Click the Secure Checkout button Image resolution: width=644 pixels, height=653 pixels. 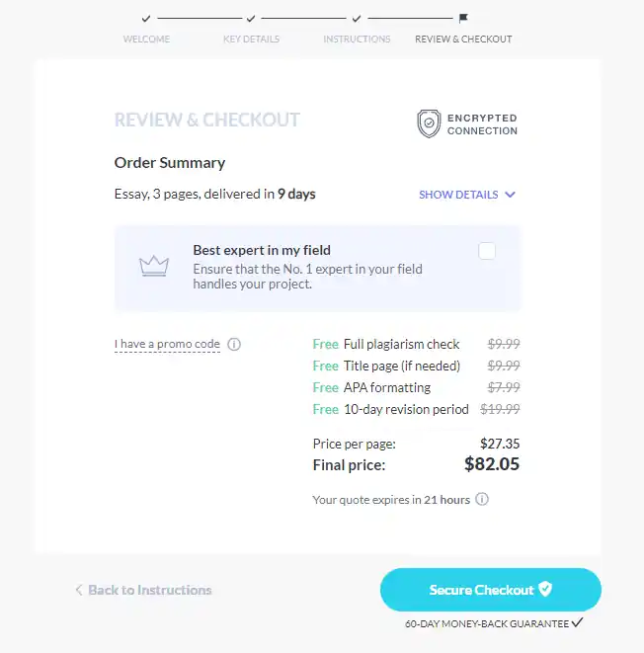pos(490,590)
